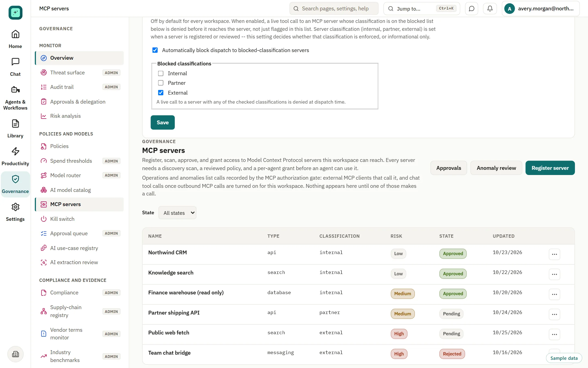Open organization building icon at bottom left
Viewport: 588px width, 368px height.
tap(16, 354)
